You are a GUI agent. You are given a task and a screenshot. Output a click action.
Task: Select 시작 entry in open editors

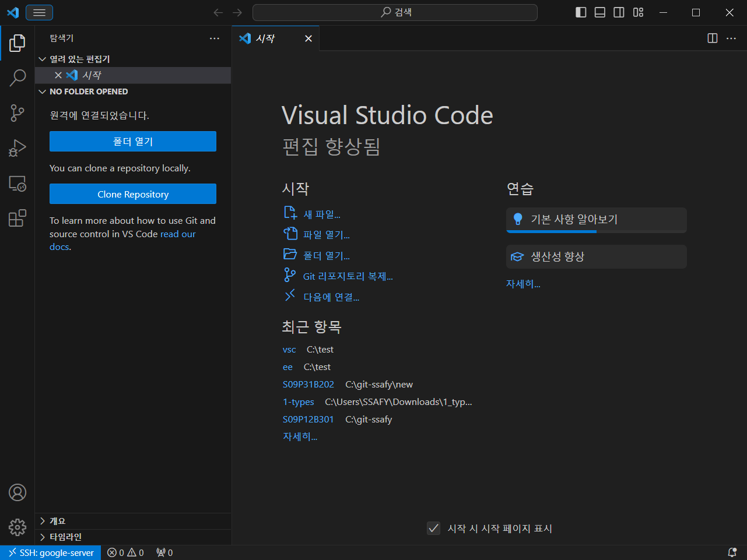[133, 75]
